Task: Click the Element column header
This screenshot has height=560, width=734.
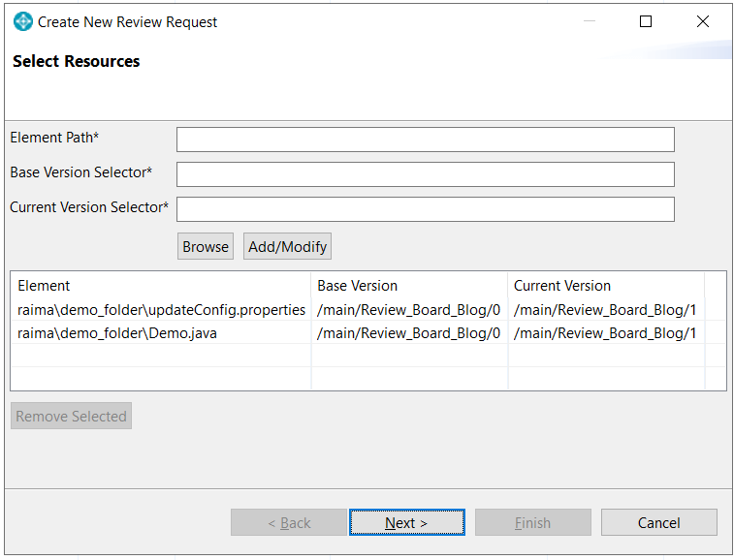Action: pyautogui.click(x=161, y=286)
